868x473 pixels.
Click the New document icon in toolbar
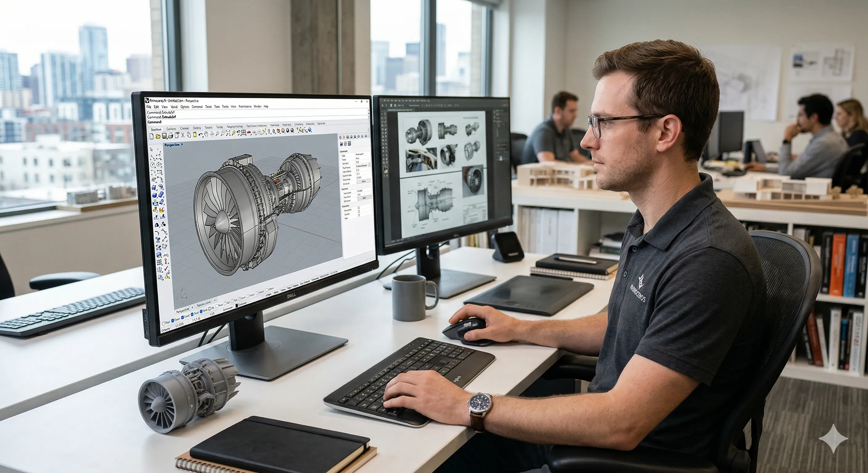click(152, 136)
